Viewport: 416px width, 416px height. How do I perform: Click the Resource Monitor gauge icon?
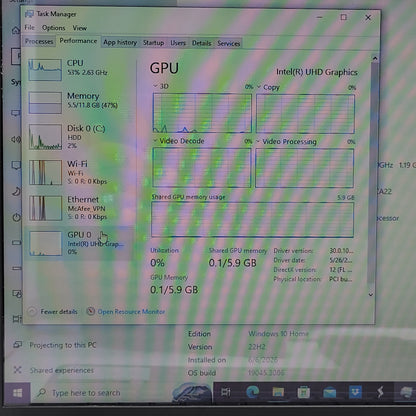click(90, 311)
